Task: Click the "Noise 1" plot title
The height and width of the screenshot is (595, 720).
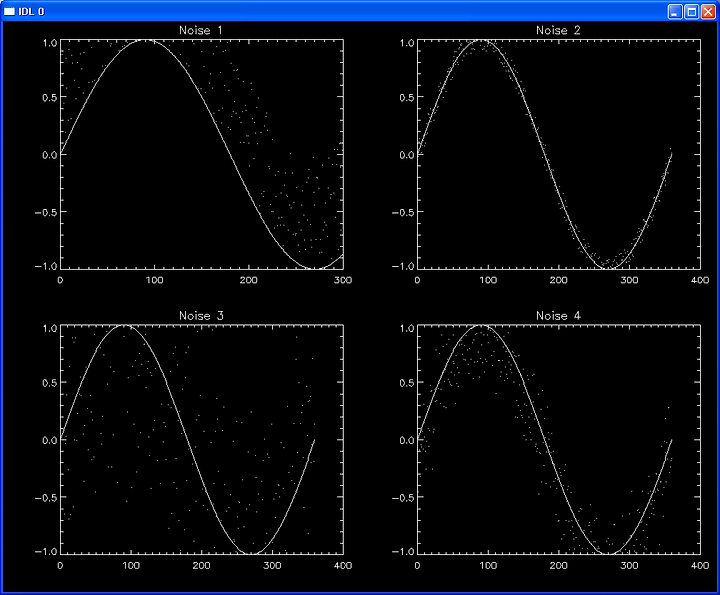Action: pos(201,30)
